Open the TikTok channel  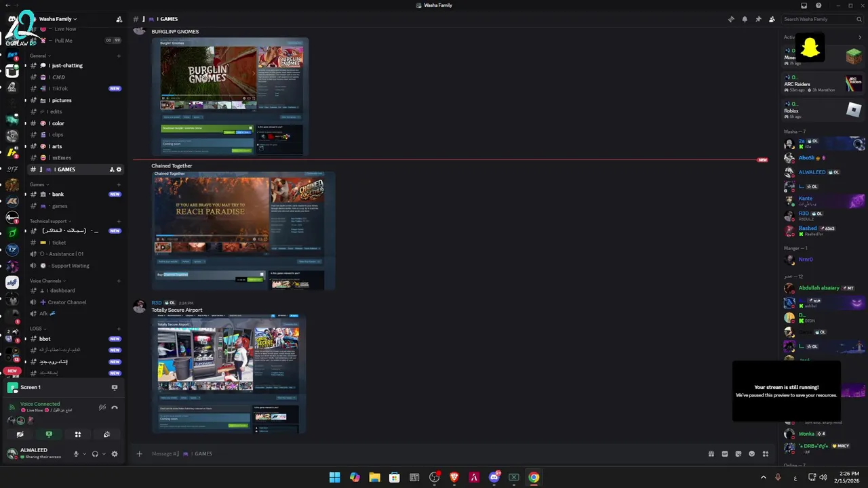point(75,89)
